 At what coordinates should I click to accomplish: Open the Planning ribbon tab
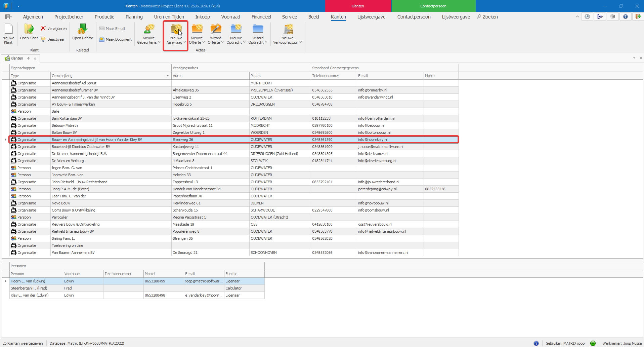pos(134,17)
